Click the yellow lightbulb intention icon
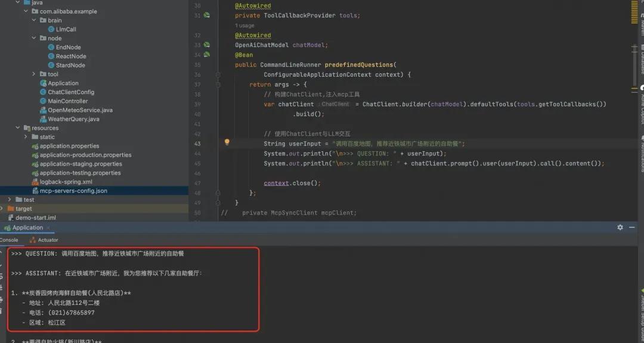 [x=227, y=142]
